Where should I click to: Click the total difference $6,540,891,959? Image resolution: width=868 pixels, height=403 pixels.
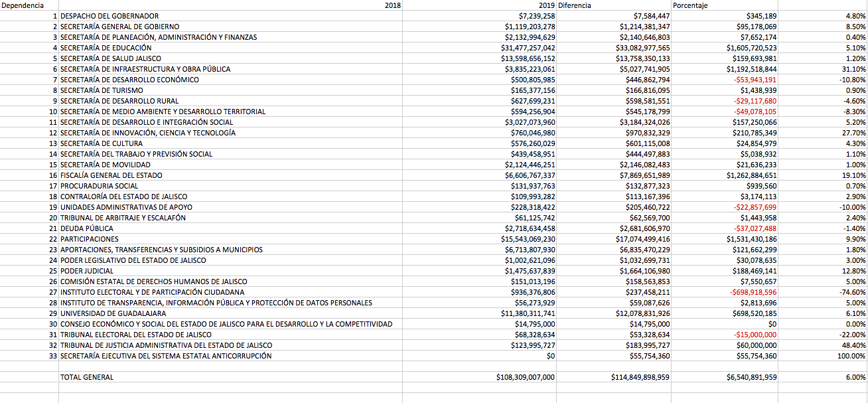tap(725, 377)
